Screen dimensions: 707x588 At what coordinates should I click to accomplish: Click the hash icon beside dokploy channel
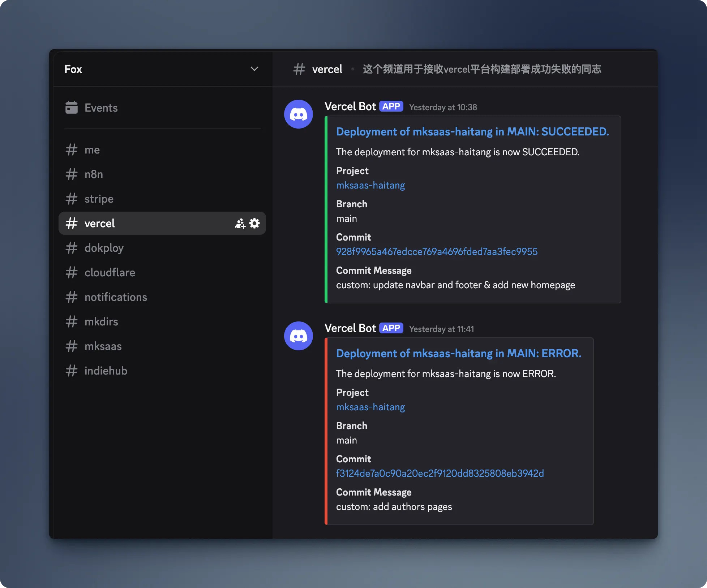pyautogui.click(x=72, y=248)
